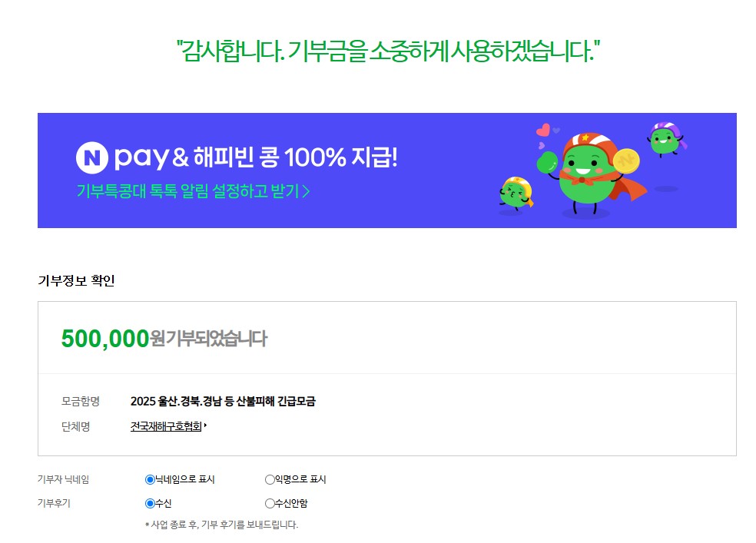Image resolution: width=756 pixels, height=543 pixels.
Task: Click the N pay & 해피빈 콩 100% 지급 banner headline
Action: point(237,157)
